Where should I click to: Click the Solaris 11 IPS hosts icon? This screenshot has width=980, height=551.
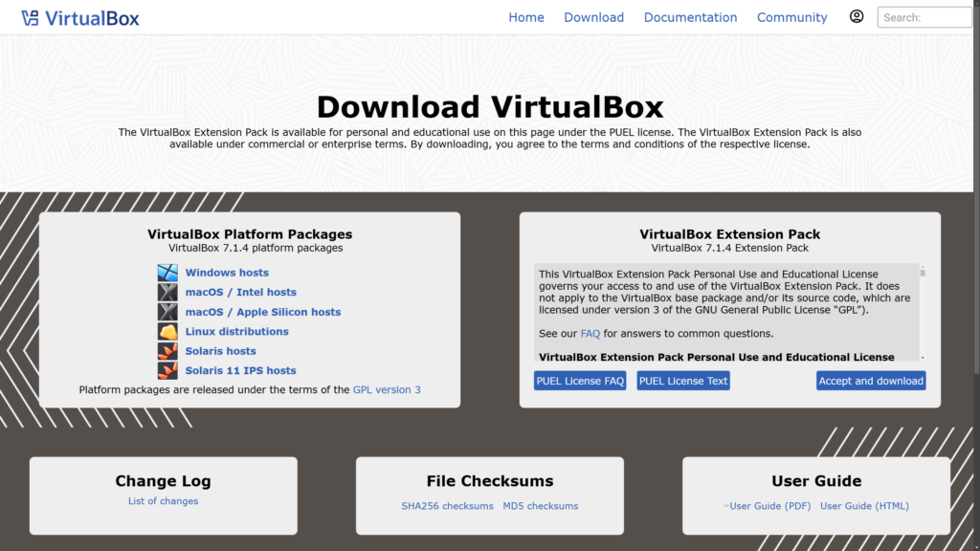[167, 370]
